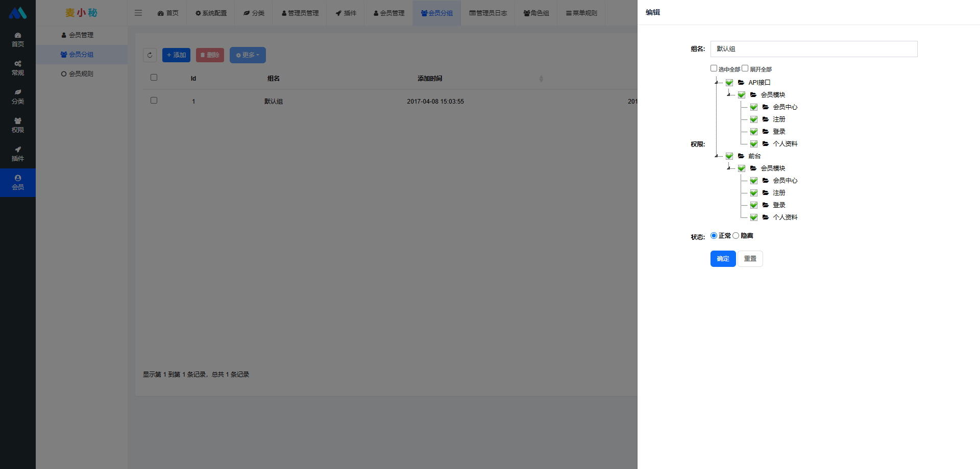Click the blue 添加 button
Screen dimensions: 980x469
point(176,55)
